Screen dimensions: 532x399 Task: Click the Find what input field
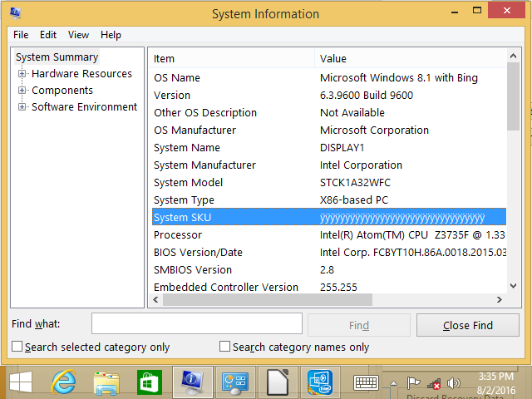click(x=197, y=323)
